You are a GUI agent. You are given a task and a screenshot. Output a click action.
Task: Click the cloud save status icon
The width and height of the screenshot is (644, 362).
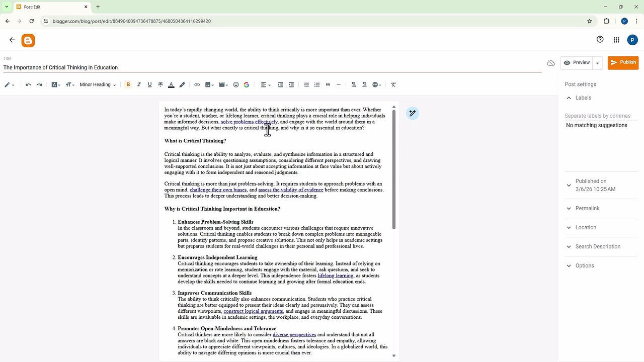pos(551,63)
